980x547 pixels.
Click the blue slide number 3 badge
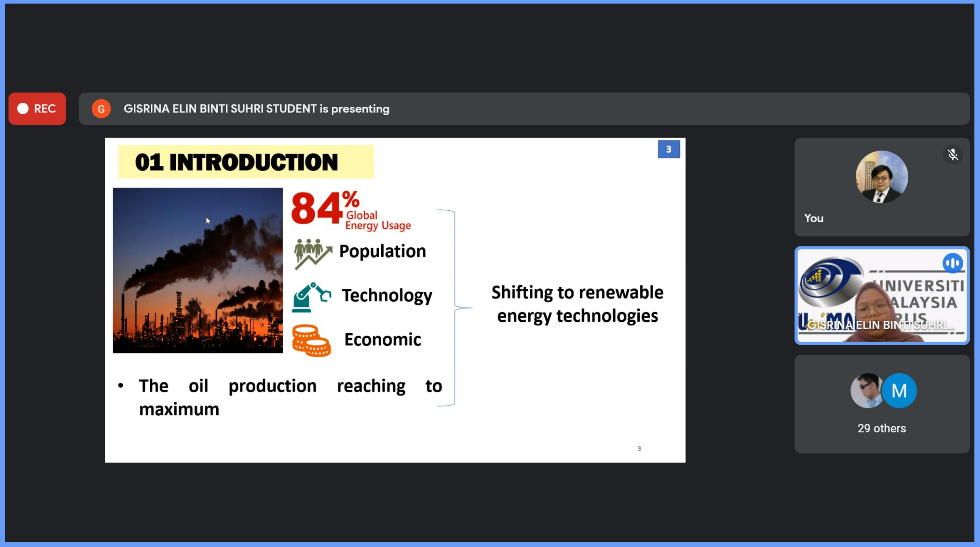tap(668, 149)
